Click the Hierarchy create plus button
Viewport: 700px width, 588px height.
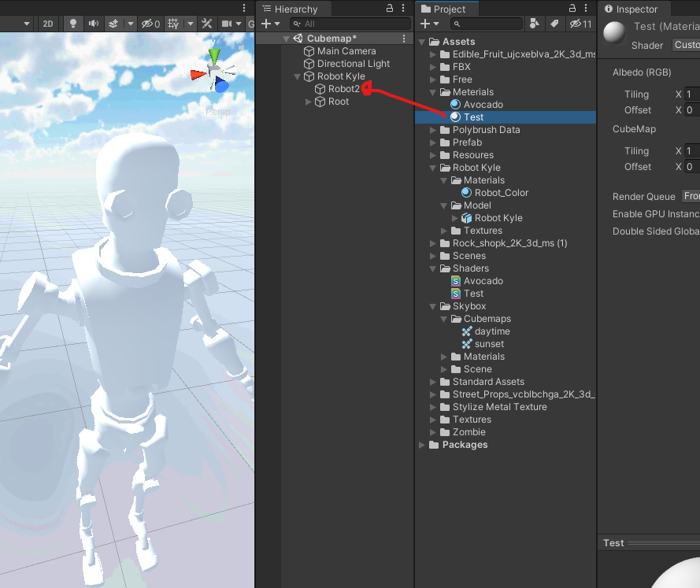pyautogui.click(x=266, y=24)
